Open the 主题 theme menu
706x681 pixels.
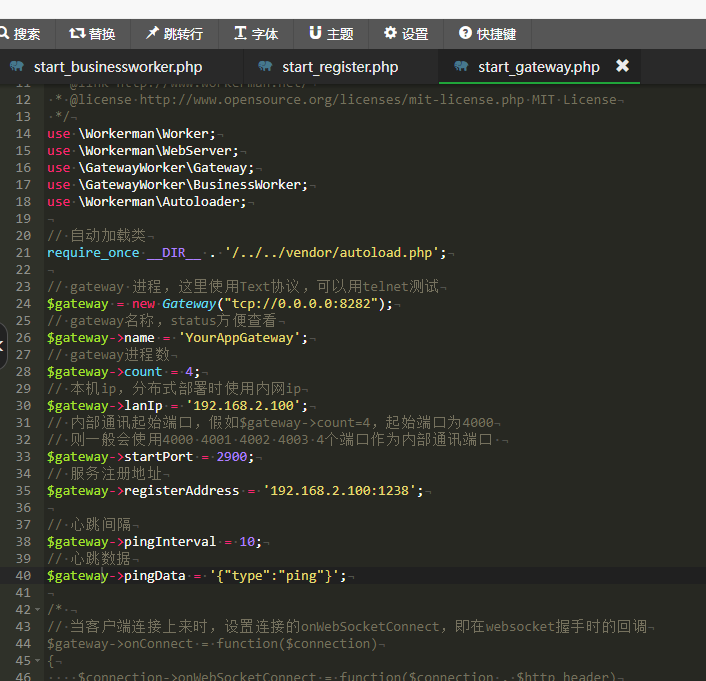tap(331, 34)
